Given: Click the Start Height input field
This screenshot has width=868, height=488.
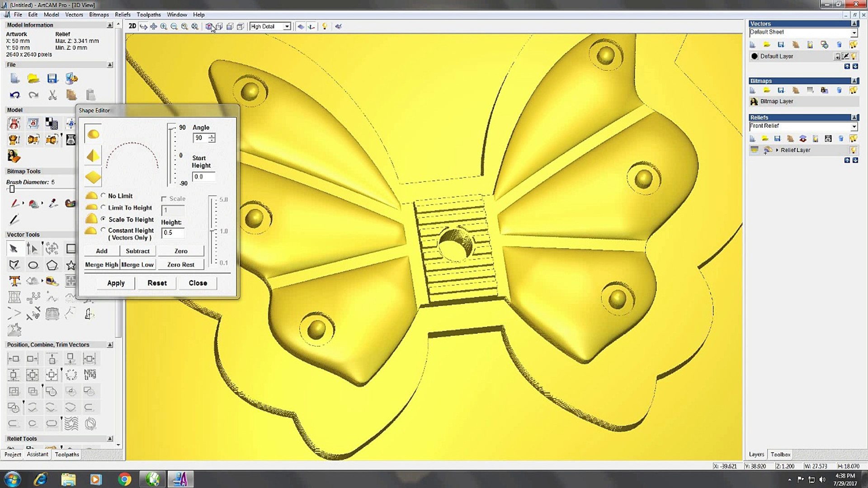Looking at the screenshot, I should (x=203, y=177).
